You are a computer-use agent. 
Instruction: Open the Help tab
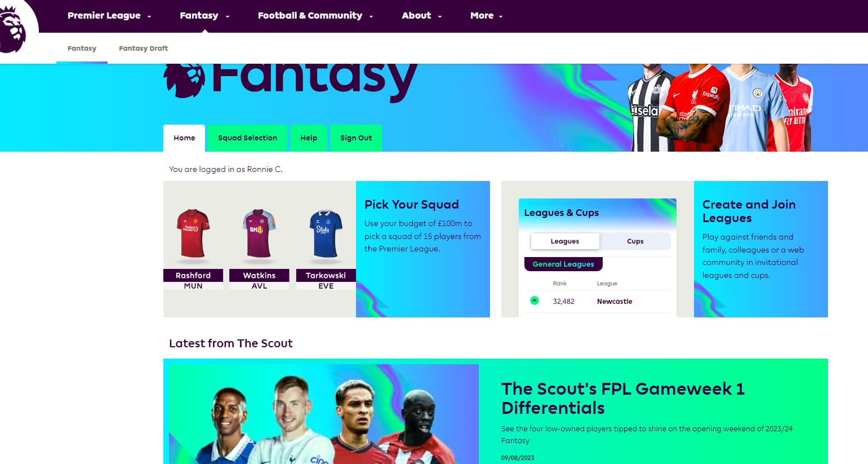[x=309, y=138]
